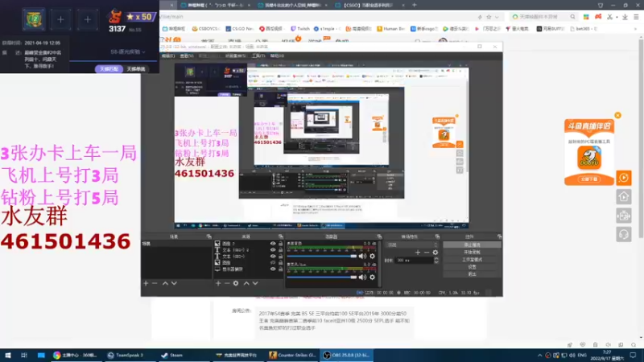The height and width of the screenshot is (362, 644).
Task: Pop out the scene transitions dock
Action: pyautogui.click(x=437, y=237)
